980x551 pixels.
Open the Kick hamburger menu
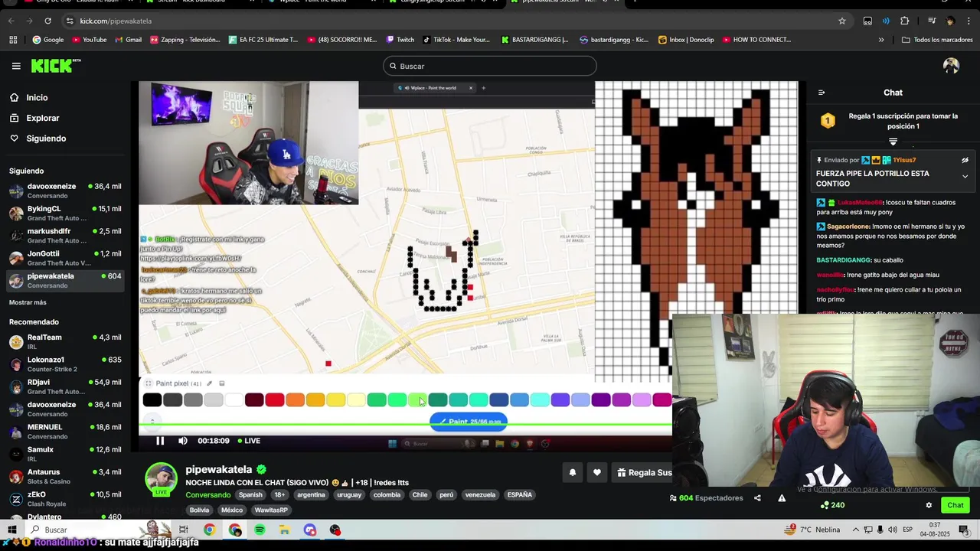tap(16, 66)
